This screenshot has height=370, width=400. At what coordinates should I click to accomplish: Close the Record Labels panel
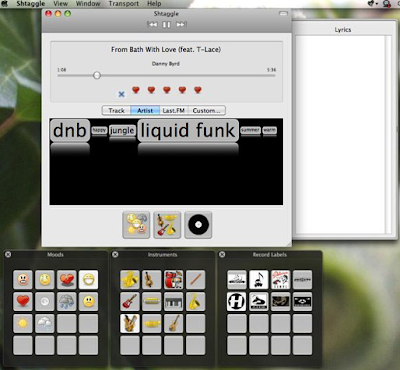(x=222, y=255)
